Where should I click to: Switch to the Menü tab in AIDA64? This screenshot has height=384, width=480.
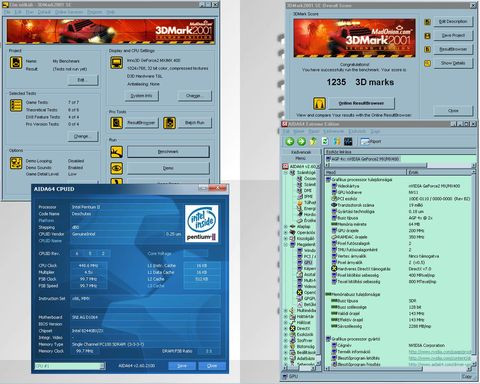click(x=301, y=158)
